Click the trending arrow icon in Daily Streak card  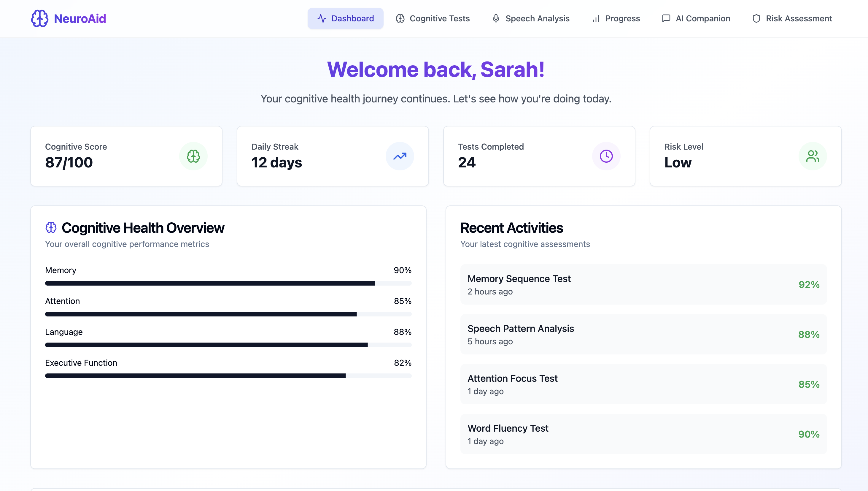400,156
